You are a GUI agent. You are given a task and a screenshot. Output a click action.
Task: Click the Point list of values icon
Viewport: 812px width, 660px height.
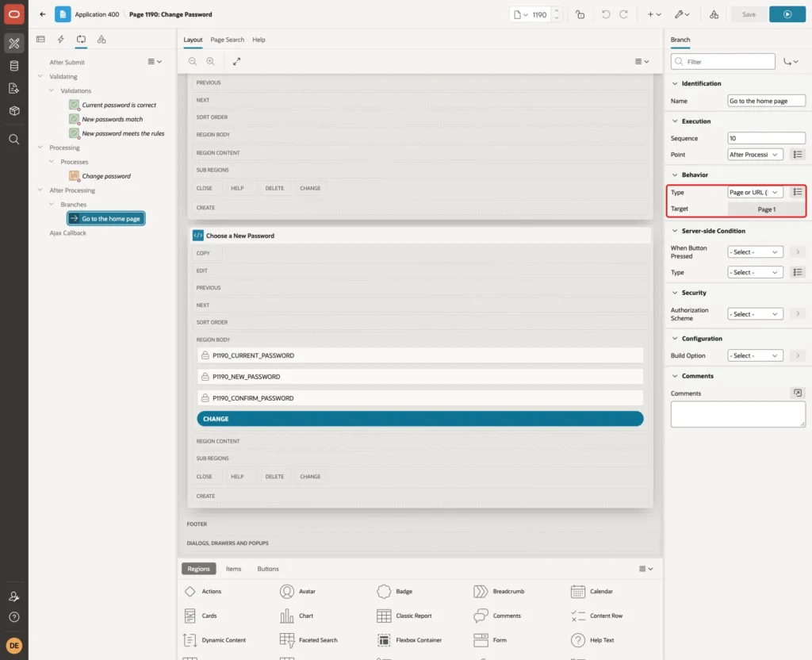[x=798, y=155]
